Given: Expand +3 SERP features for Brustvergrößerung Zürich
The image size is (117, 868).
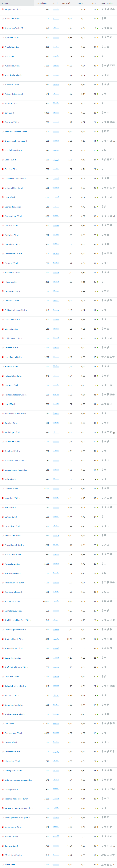Looking at the screenshot, I should click(114, 141).
